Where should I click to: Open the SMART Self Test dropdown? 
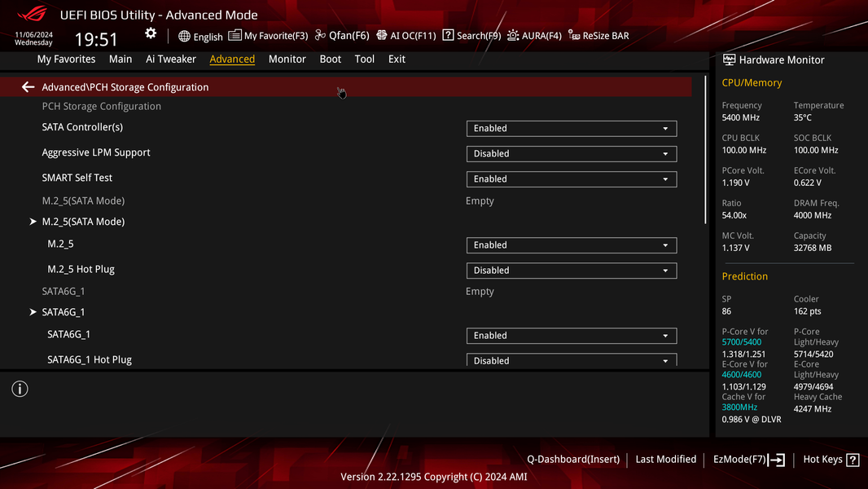click(572, 179)
